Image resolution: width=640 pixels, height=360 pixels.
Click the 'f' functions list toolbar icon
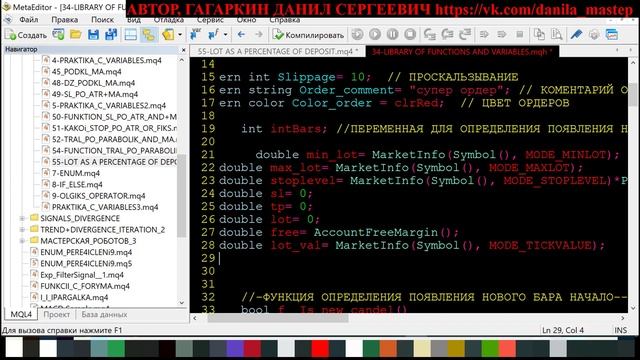pyautogui.click(x=213, y=35)
